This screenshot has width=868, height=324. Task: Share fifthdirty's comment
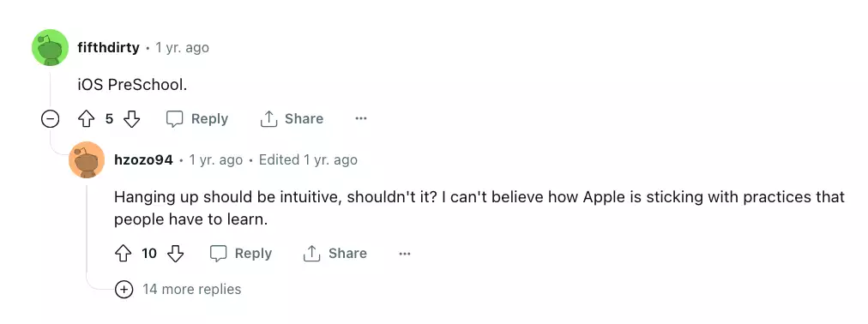coord(292,119)
